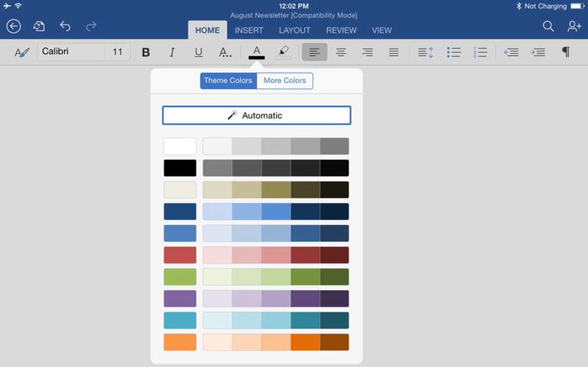This screenshot has height=367, width=588.
Task: Open the font size 11 dropdown
Action: coord(117,52)
